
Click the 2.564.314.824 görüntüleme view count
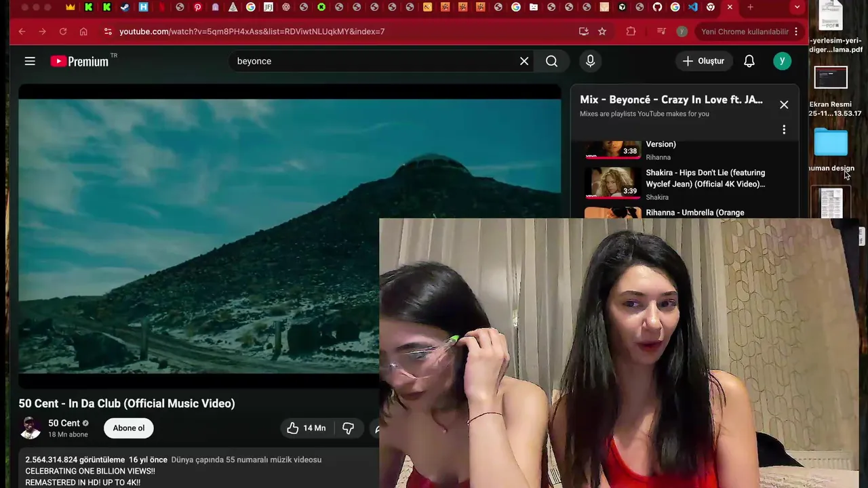tap(75, 460)
